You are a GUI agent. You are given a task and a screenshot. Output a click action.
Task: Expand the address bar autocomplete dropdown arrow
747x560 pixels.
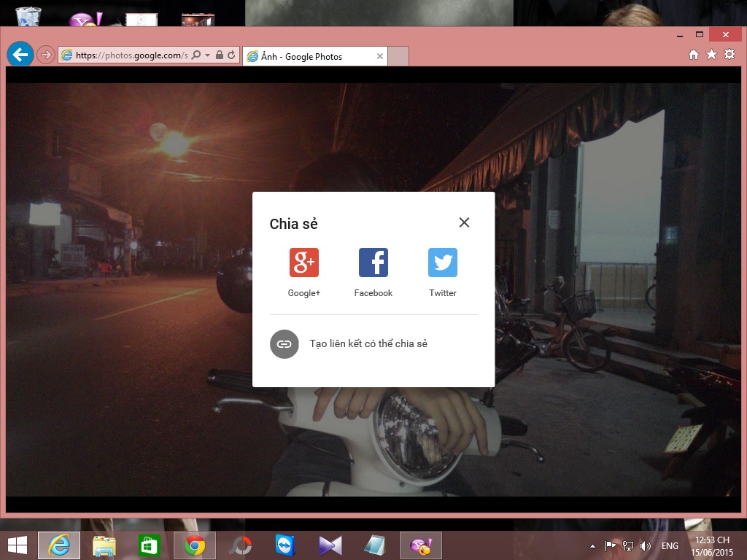click(x=208, y=55)
